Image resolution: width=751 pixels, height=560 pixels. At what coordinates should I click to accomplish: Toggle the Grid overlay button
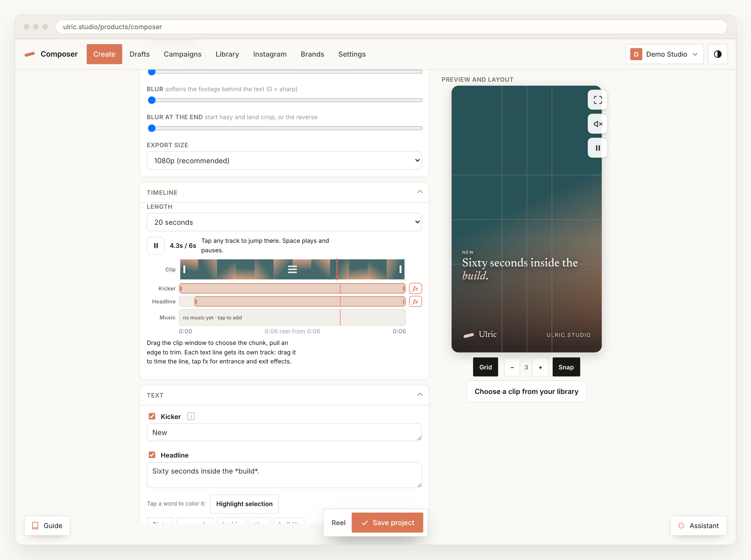(485, 367)
